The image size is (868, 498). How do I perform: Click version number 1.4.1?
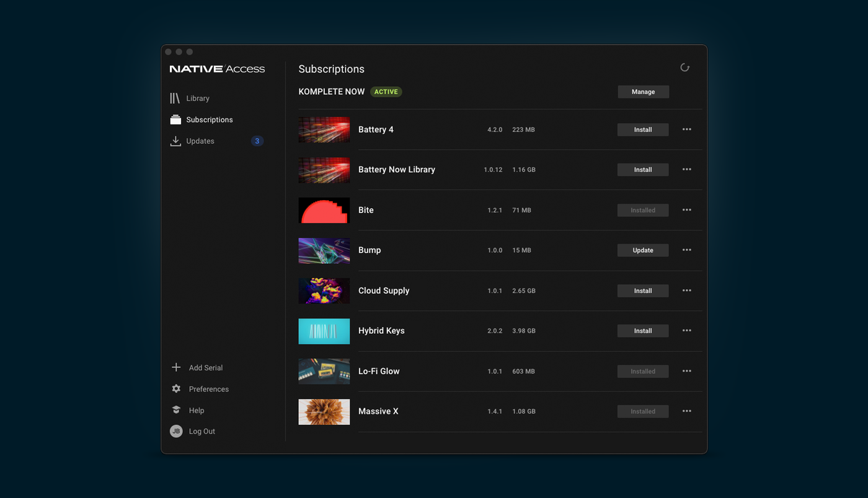[x=495, y=411]
